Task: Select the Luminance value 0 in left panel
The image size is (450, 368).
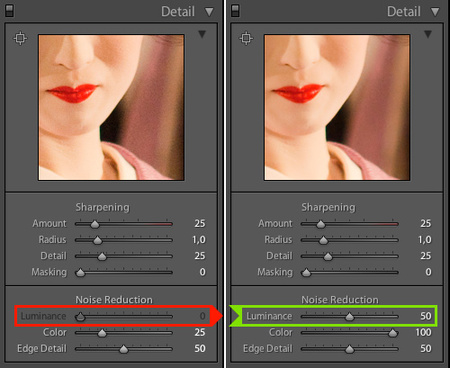Action: [x=202, y=316]
